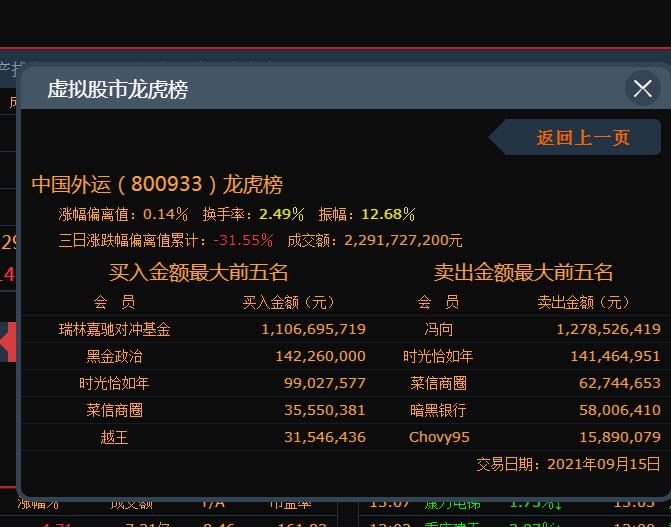This screenshot has height=527, width=671.
Task: Select seller member 冯向
Action: [438, 329]
